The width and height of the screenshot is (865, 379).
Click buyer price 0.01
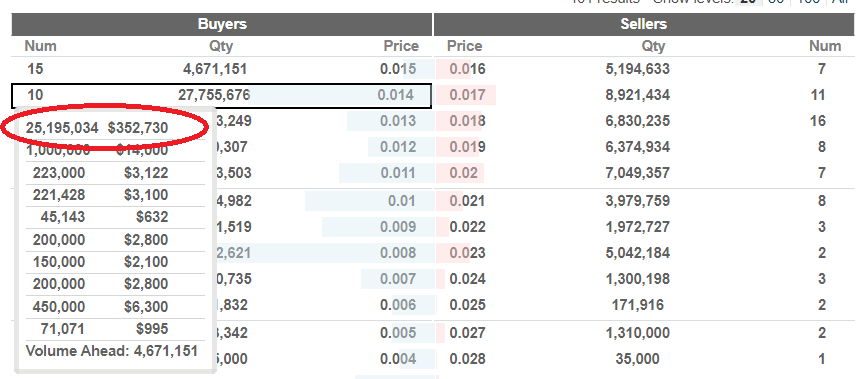click(402, 200)
